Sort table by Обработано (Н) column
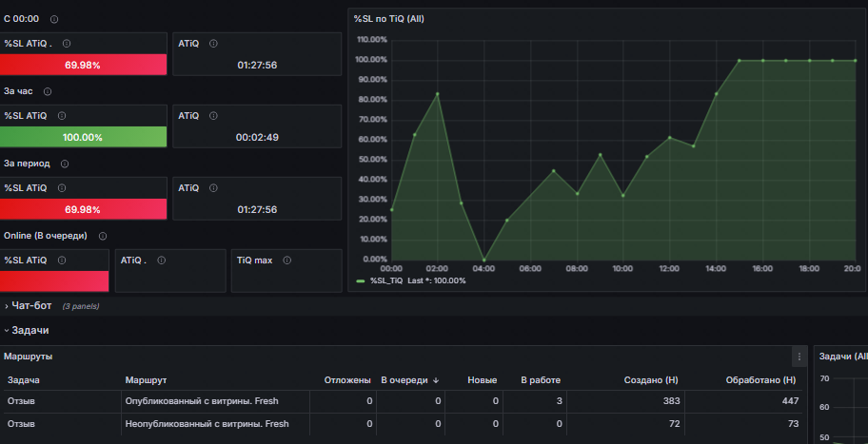Viewport: 868px width, 444px height. coord(760,380)
